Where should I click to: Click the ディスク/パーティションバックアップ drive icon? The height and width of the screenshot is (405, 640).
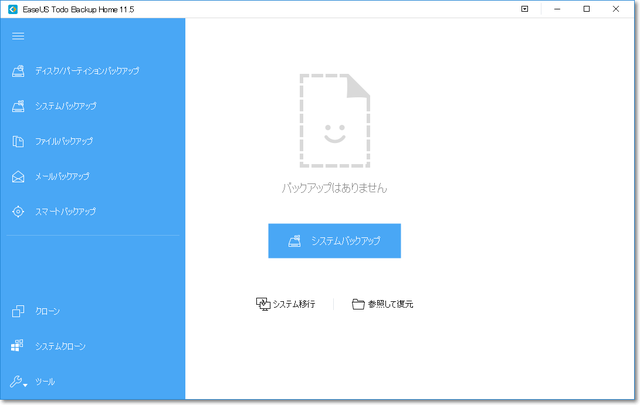(x=18, y=71)
